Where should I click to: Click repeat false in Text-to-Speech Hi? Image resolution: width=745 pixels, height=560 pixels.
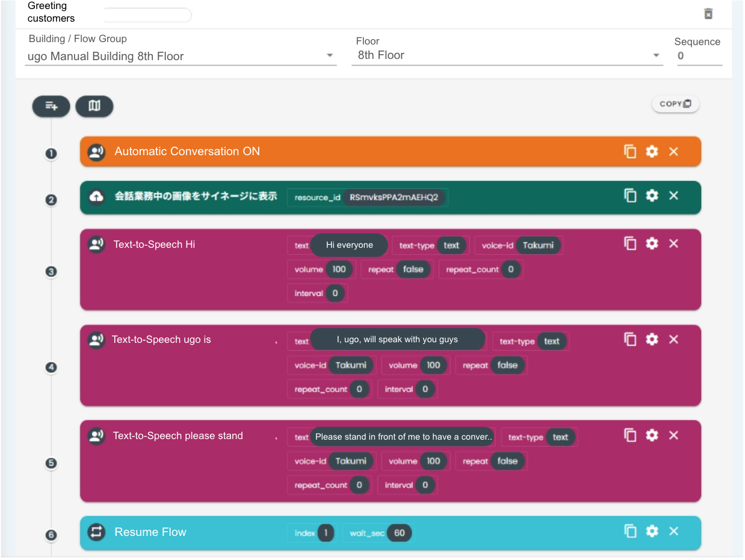pyautogui.click(x=413, y=269)
